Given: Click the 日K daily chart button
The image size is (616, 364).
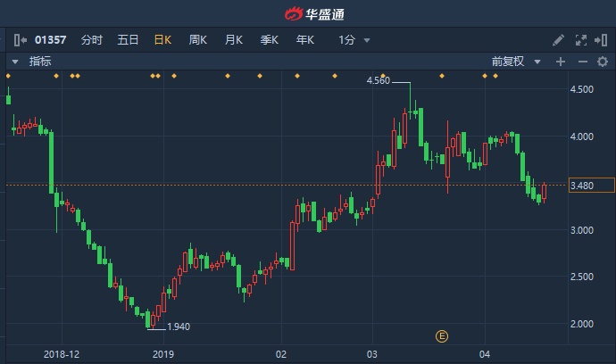Looking at the screenshot, I should coord(162,40).
